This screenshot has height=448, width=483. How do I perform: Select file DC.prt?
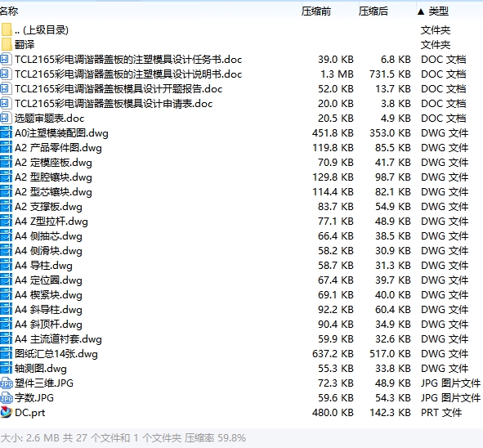tap(29, 413)
